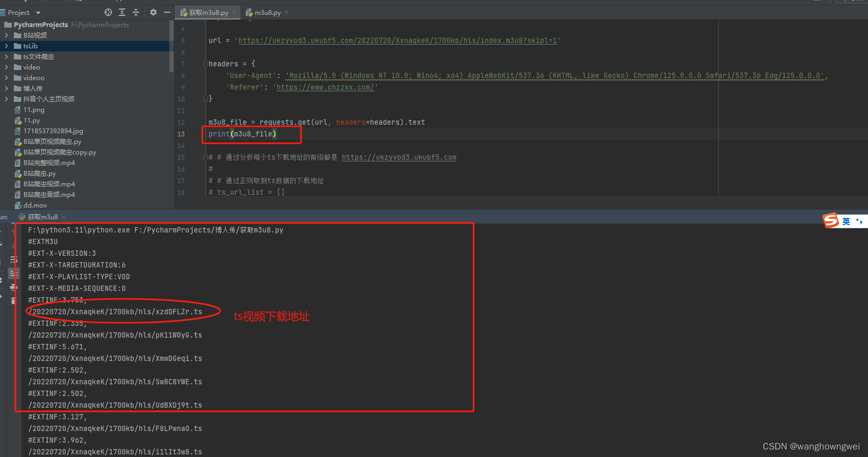This screenshot has width=868, height=457.
Task: Select the B站爬虫视频.mp4 file
Action: coord(49,184)
